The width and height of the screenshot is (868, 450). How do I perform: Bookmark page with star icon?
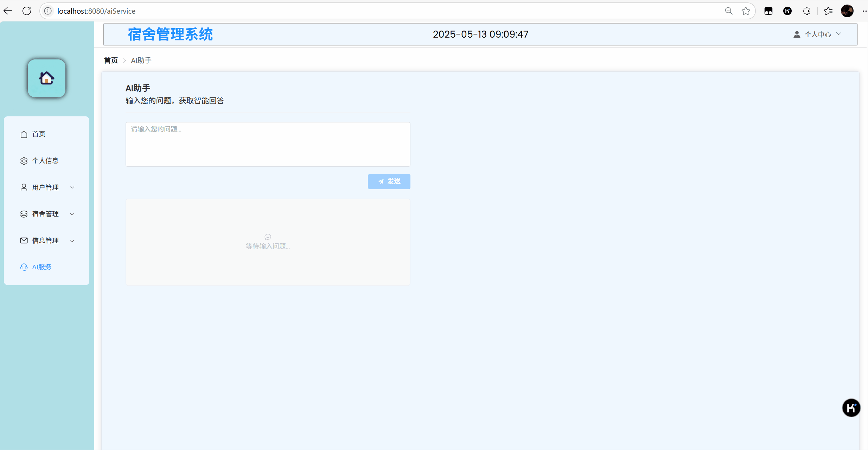coord(746,11)
